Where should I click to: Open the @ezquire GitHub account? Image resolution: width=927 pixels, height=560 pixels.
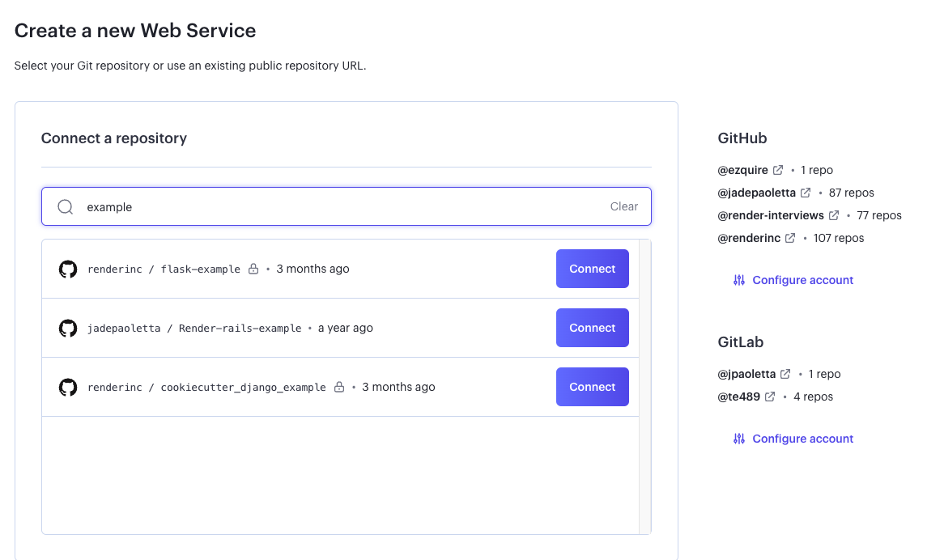click(x=742, y=170)
